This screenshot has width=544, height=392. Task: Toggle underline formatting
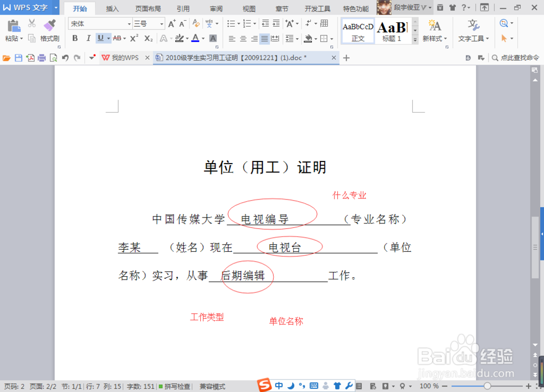click(x=100, y=38)
